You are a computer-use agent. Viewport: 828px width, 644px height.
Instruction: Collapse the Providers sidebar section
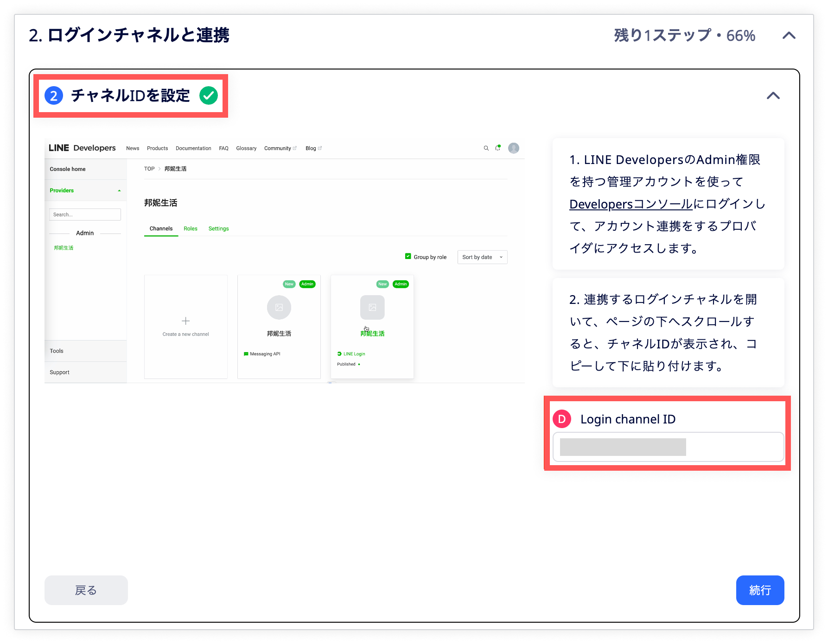click(x=119, y=190)
